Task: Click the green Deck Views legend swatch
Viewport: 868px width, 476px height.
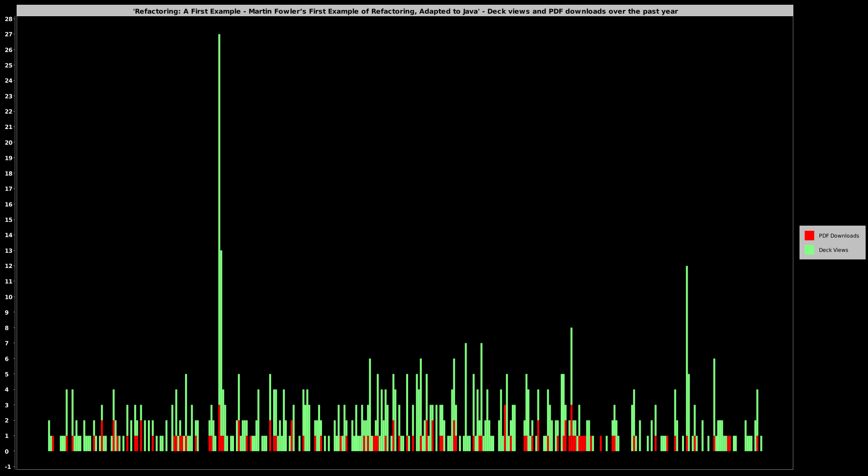Action: (809, 250)
